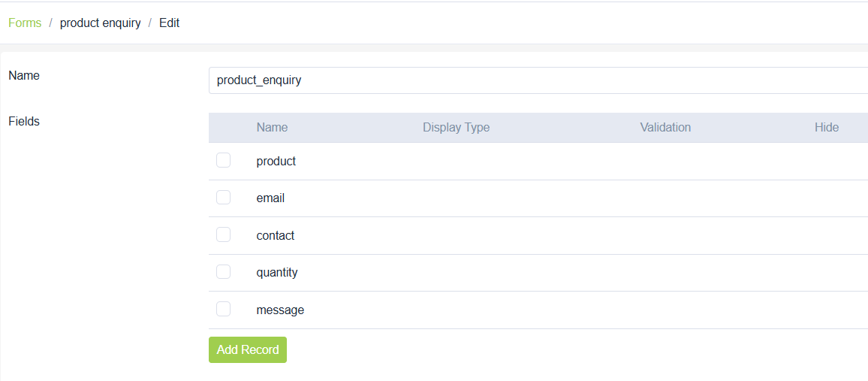Click the Fields section label
The width and height of the screenshot is (868, 381).
coord(24,121)
